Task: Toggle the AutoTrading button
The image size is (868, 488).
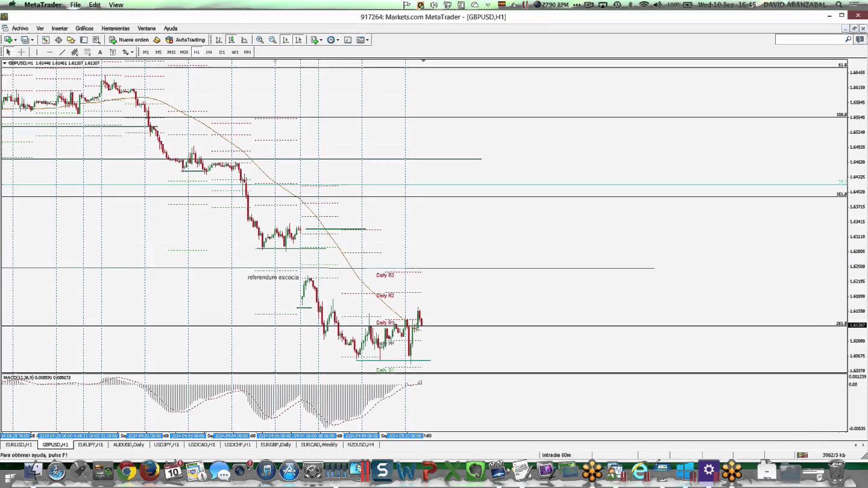Action: (186, 40)
